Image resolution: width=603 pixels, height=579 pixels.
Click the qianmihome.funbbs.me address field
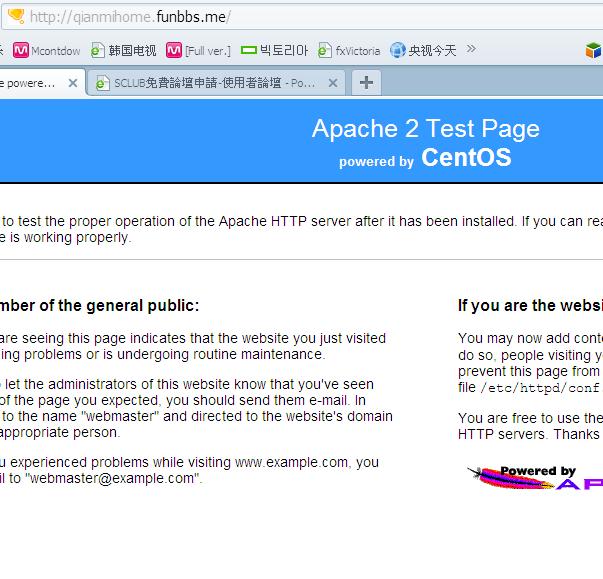304,17
